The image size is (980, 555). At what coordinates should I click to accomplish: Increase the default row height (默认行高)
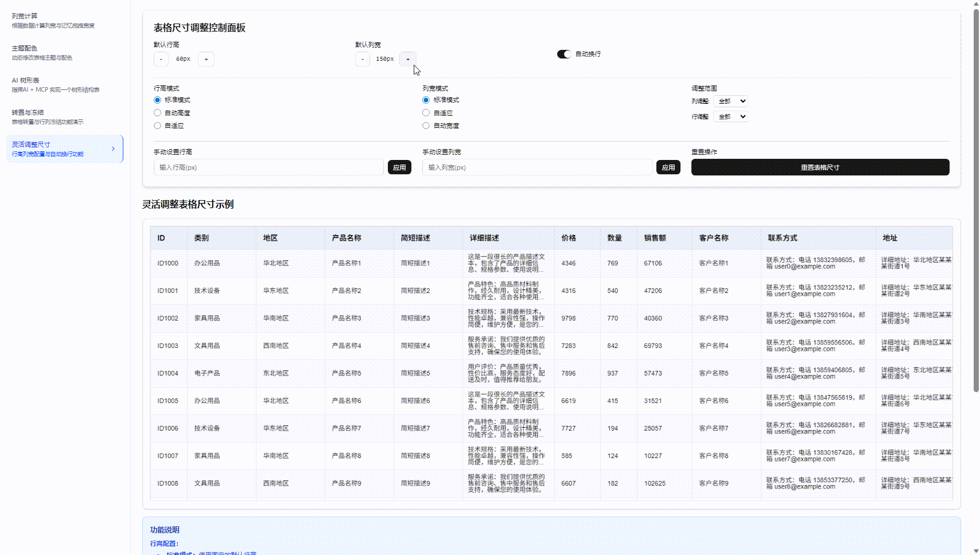pyautogui.click(x=206, y=59)
